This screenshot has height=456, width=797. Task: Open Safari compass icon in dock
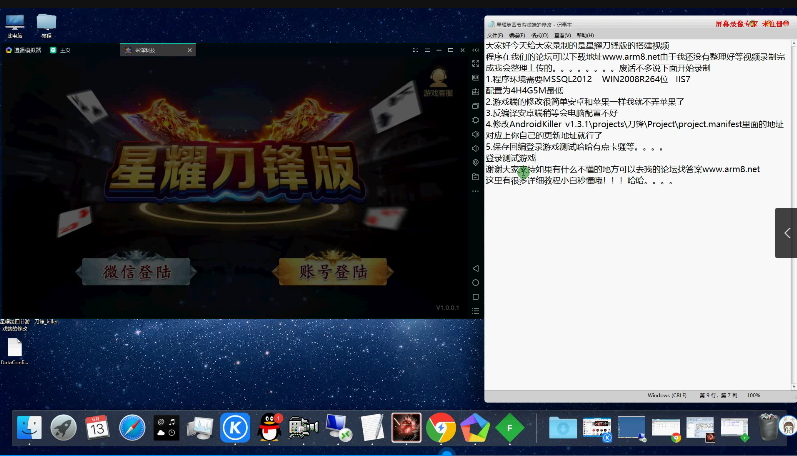(132, 427)
